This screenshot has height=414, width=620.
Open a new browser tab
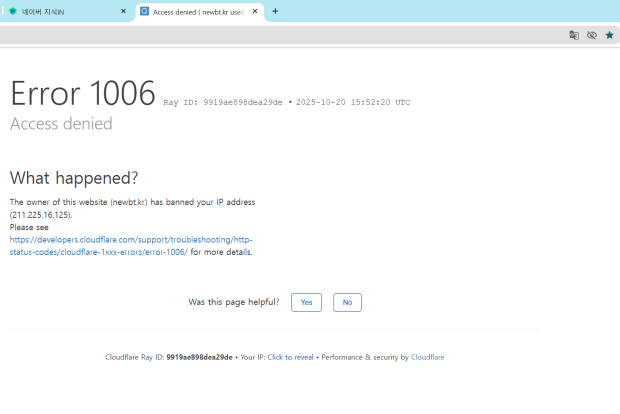(x=275, y=11)
